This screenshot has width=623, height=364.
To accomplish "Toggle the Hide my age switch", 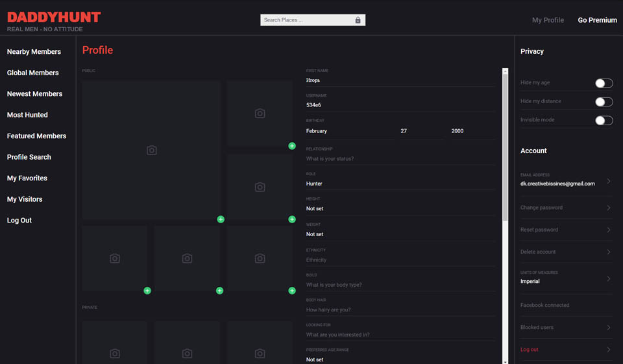I will (604, 83).
